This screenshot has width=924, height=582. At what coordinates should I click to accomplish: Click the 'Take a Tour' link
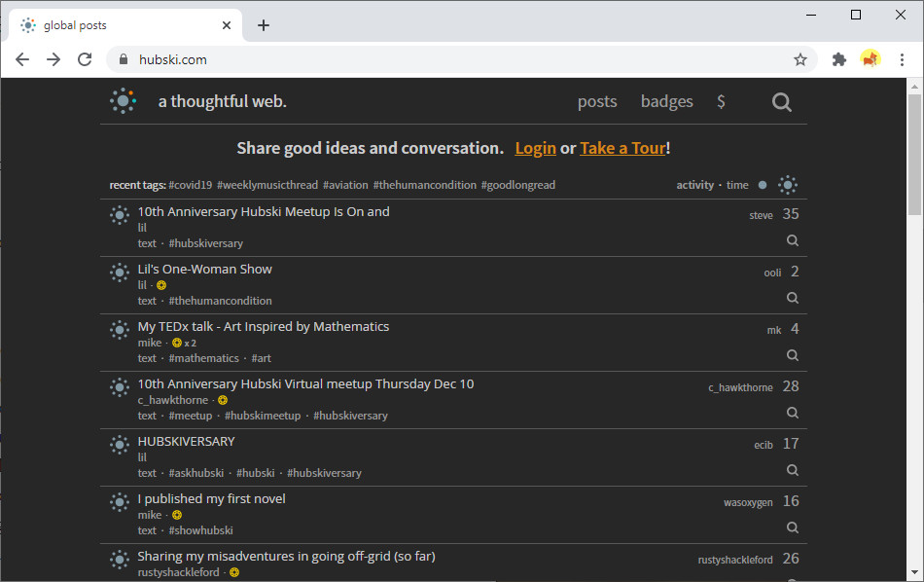(622, 148)
